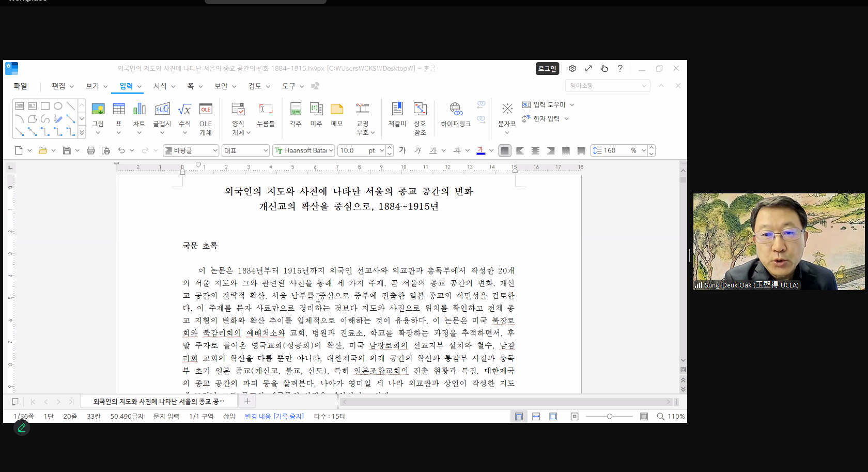Open the 바탕글 paragraph style dropdown
868x472 pixels.
(191, 150)
